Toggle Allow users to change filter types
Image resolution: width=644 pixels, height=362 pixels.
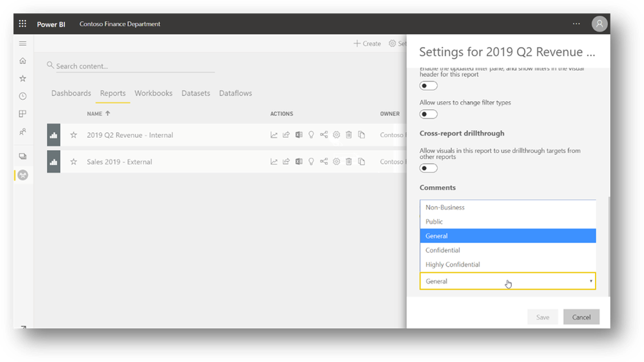point(429,114)
